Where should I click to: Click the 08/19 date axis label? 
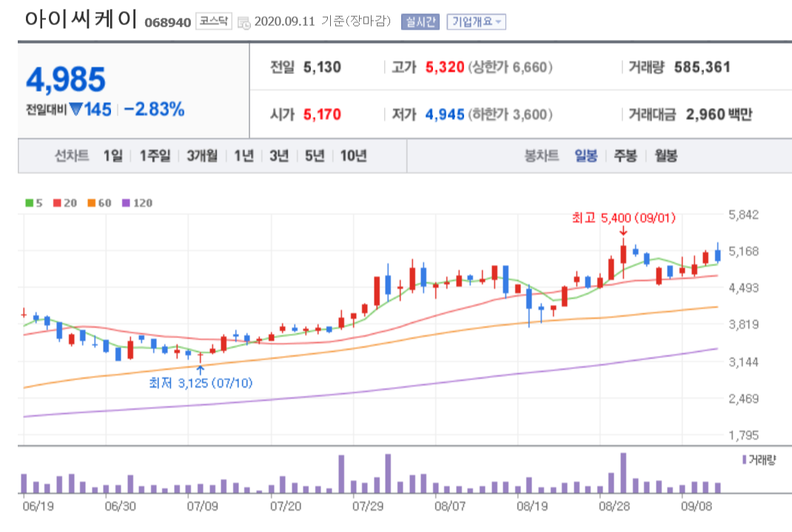tap(532, 506)
